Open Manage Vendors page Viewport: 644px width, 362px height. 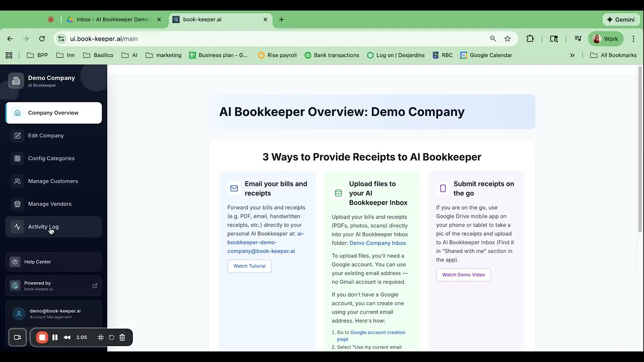(53, 204)
